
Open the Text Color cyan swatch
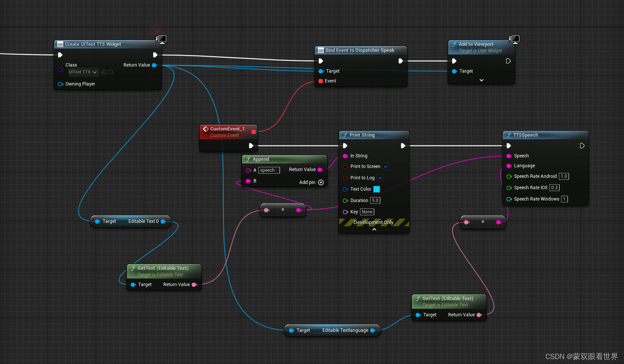tap(377, 189)
